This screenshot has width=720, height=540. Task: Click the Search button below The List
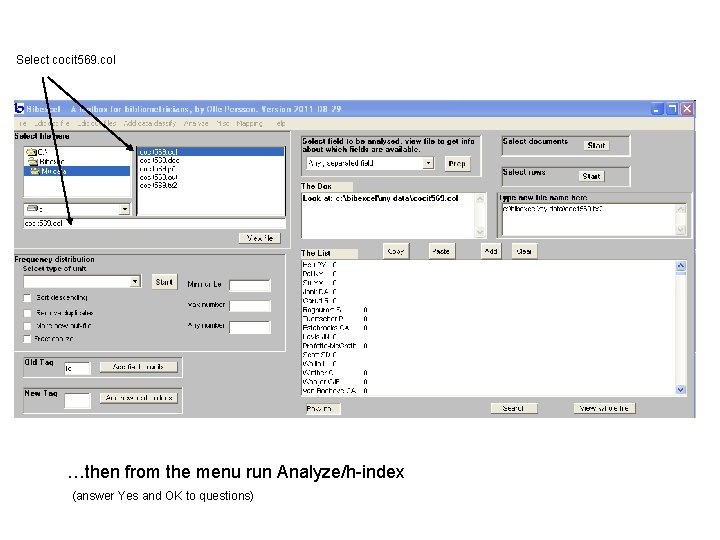pos(513,408)
